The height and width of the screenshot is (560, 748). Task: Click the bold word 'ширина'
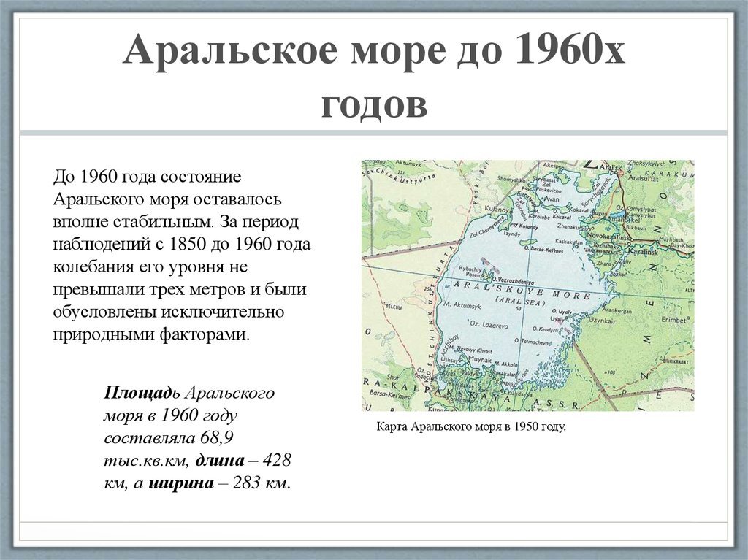[181, 483]
